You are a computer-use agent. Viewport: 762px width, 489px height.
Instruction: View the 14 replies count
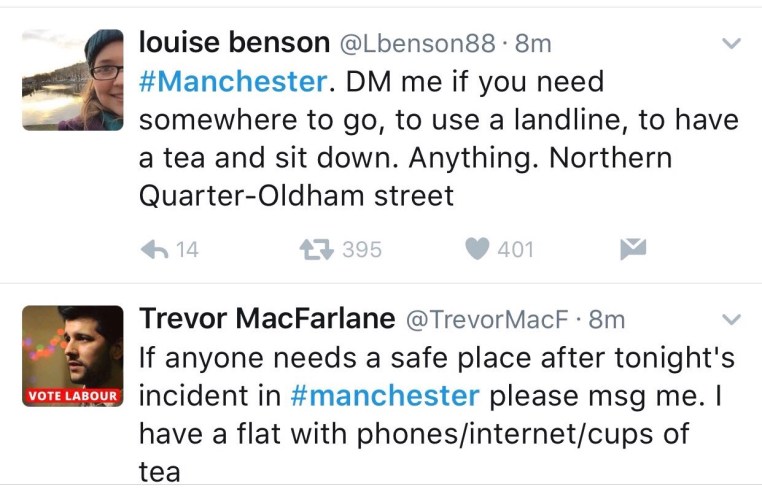tap(187, 250)
